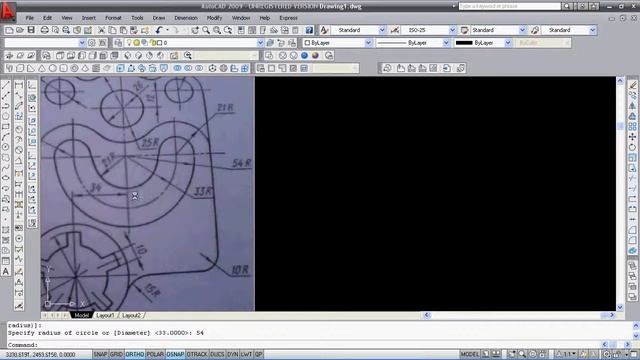Open the Layer Properties Manager icon
Image resolution: width=640 pixels, height=360 pixels.
(118, 43)
